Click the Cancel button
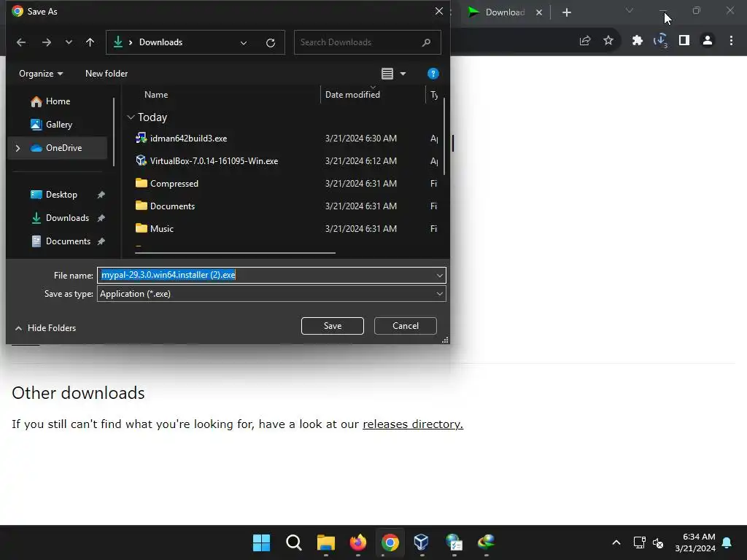This screenshot has width=747, height=560. click(x=406, y=326)
